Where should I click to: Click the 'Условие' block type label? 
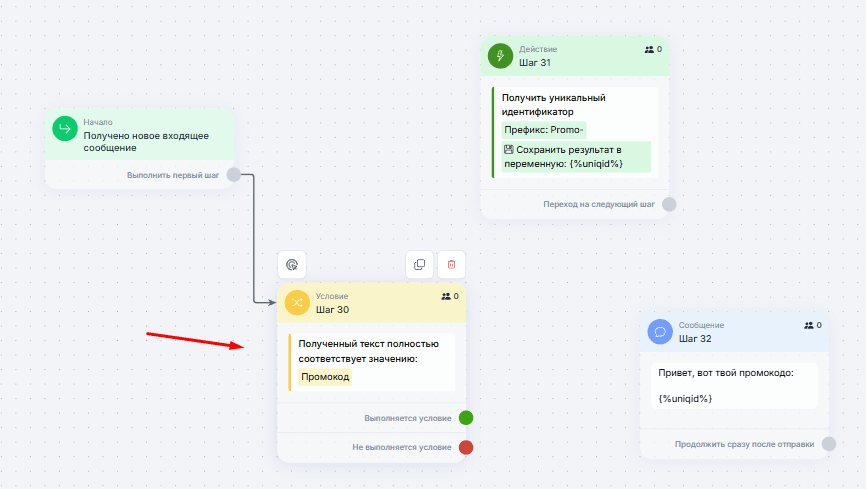click(332, 296)
